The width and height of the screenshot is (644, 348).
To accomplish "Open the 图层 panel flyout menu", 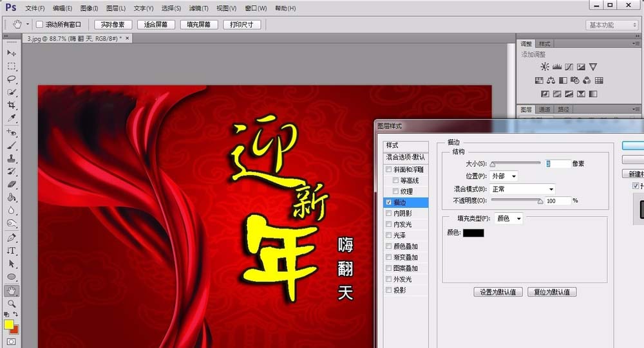I will [x=636, y=109].
